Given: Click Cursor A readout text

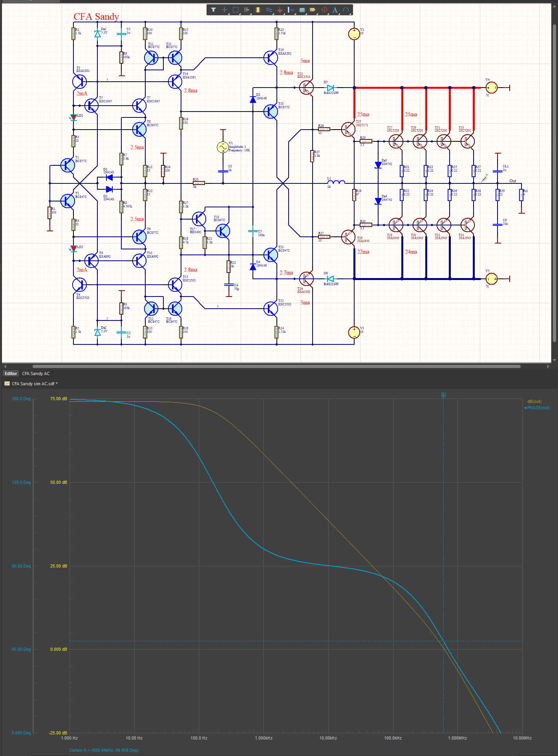Looking at the screenshot, I should [x=104, y=750].
